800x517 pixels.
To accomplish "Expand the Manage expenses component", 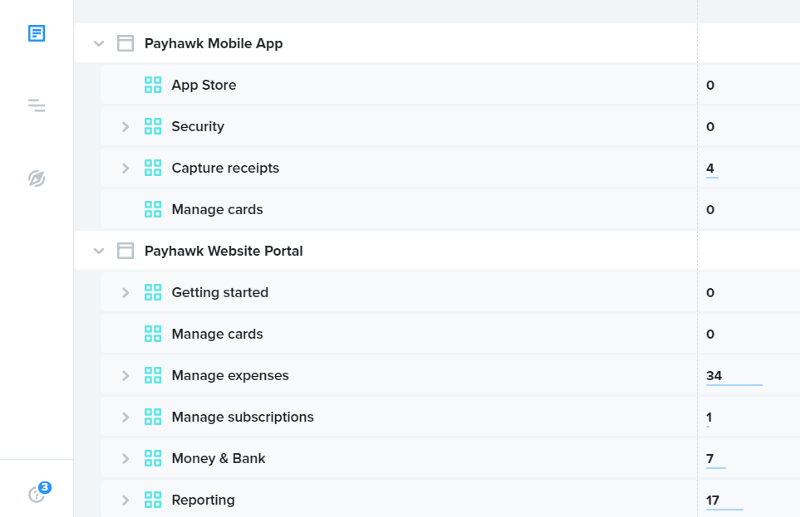I will tap(126, 376).
